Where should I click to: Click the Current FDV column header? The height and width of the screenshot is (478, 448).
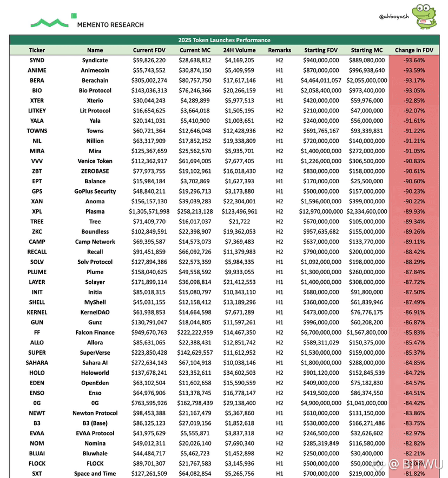149,50
